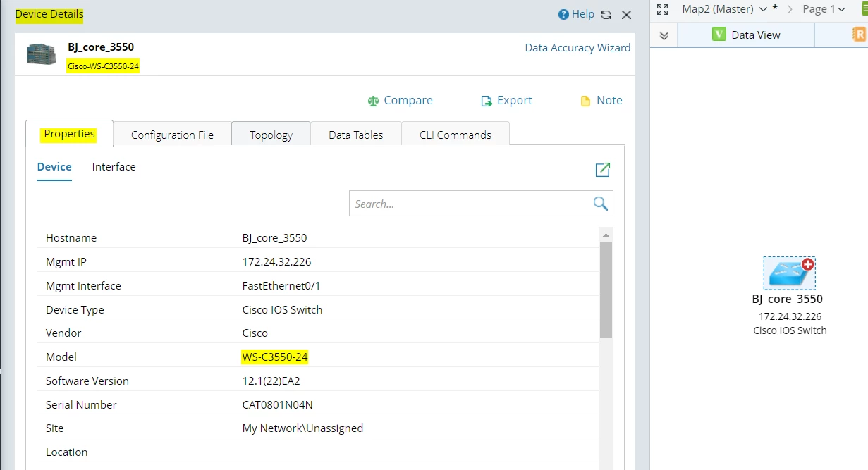Click the red plus badge on the switch
The image size is (868, 470).
tap(808, 265)
